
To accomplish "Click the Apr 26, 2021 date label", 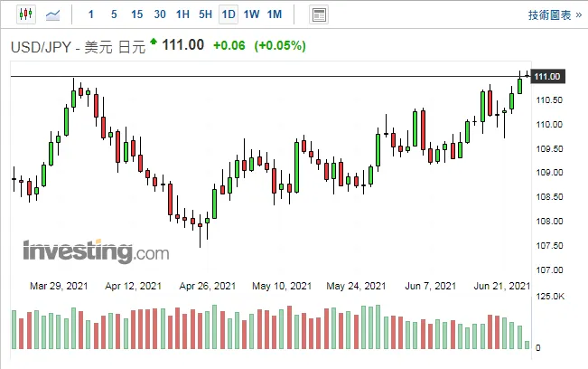I will (208, 286).
